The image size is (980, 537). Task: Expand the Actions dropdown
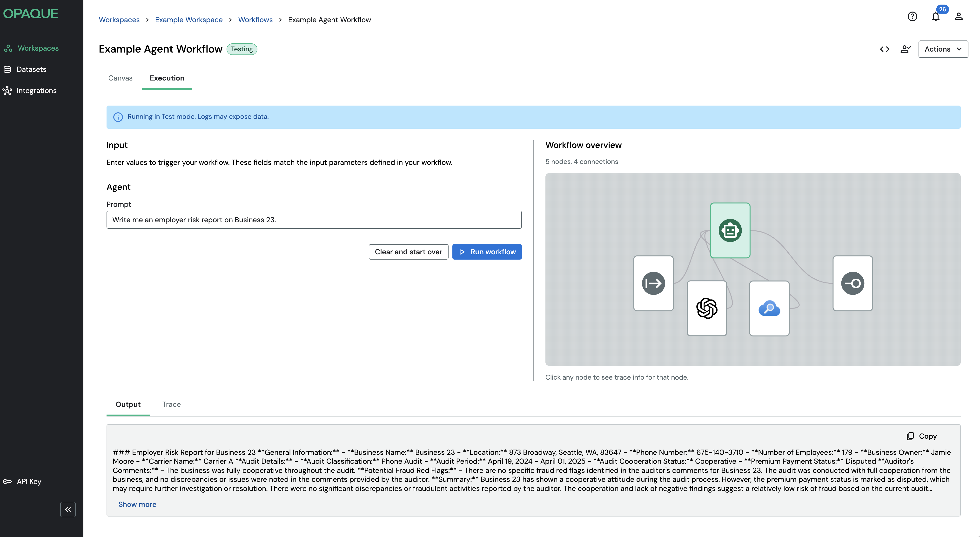943,49
